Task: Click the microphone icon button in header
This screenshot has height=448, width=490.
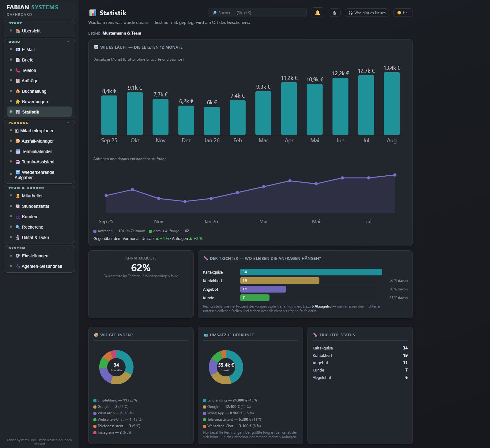Action: [334, 13]
